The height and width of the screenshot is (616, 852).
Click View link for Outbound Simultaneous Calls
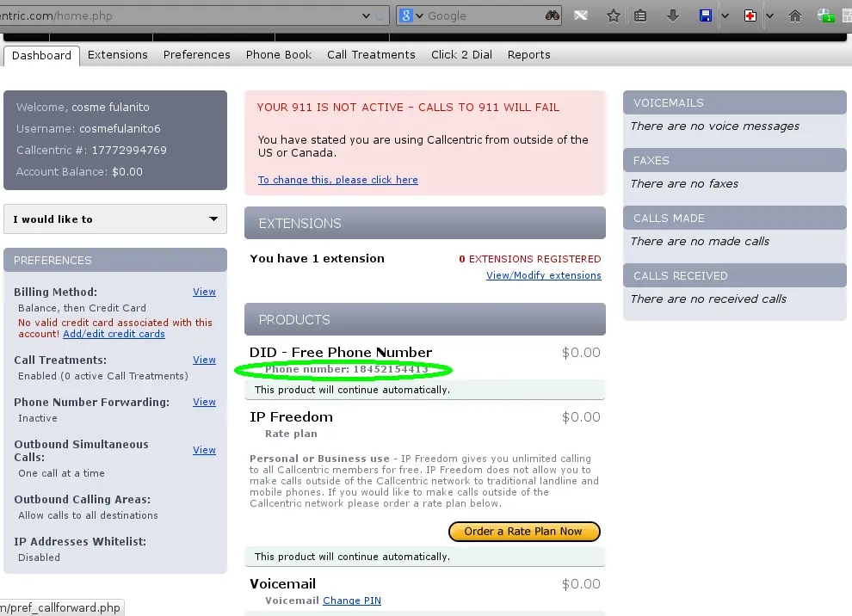[x=204, y=450]
